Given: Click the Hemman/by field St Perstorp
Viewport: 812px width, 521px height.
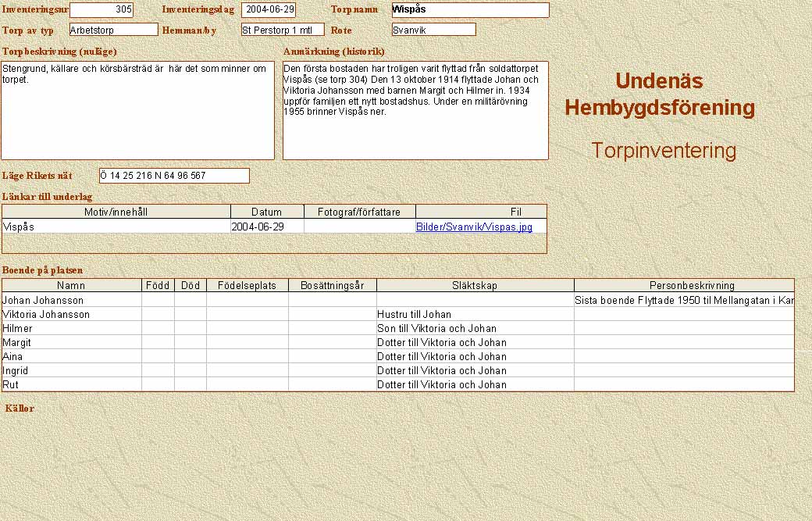Looking at the screenshot, I should [282, 30].
